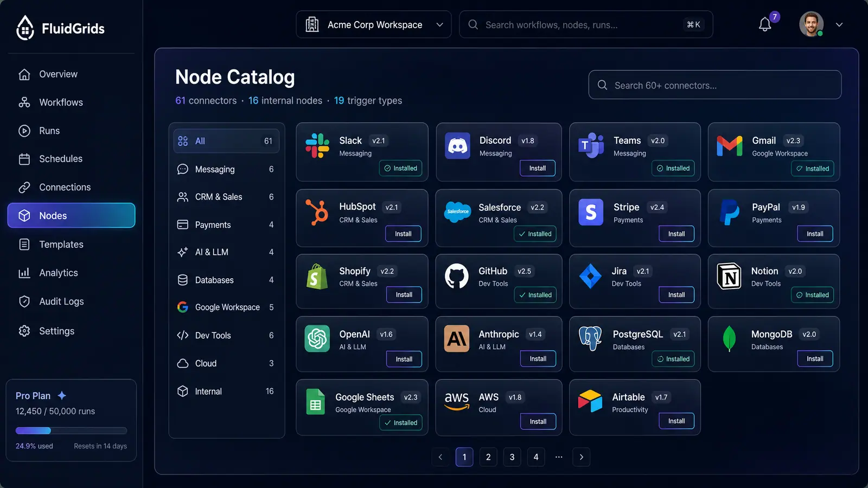The width and height of the screenshot is (868, 488).
Task: Go to Overview in sidebar
Action: (71, 74)
